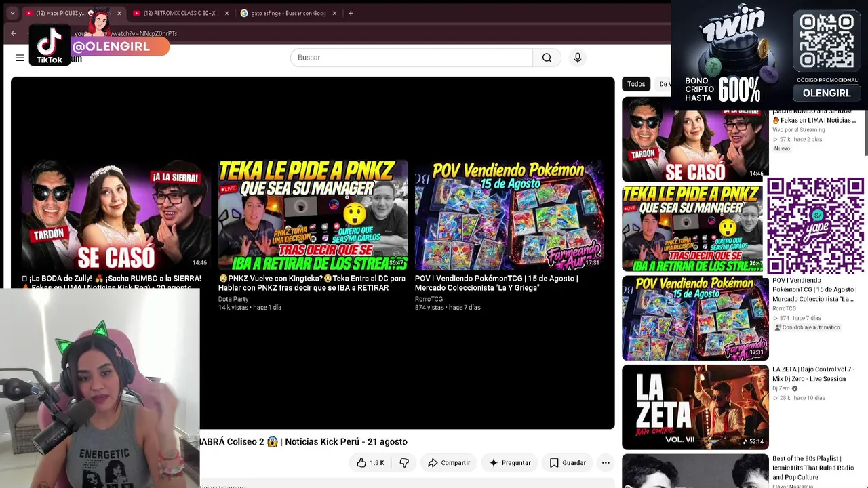This screenshot has width=868, height=488.
Task: Open LA ZETA Bajo Control thumbnail
Action: coord(695,407)
